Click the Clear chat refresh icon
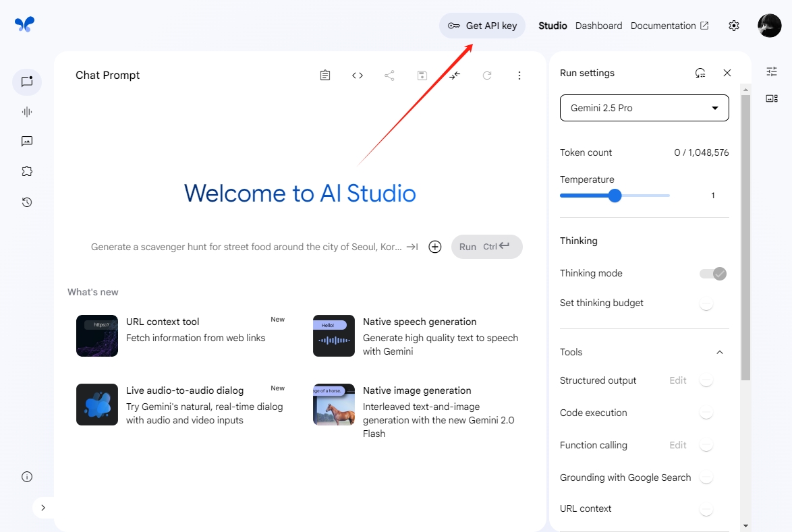The height and width of the screenshot is (532, 792). tap(487, 76)
